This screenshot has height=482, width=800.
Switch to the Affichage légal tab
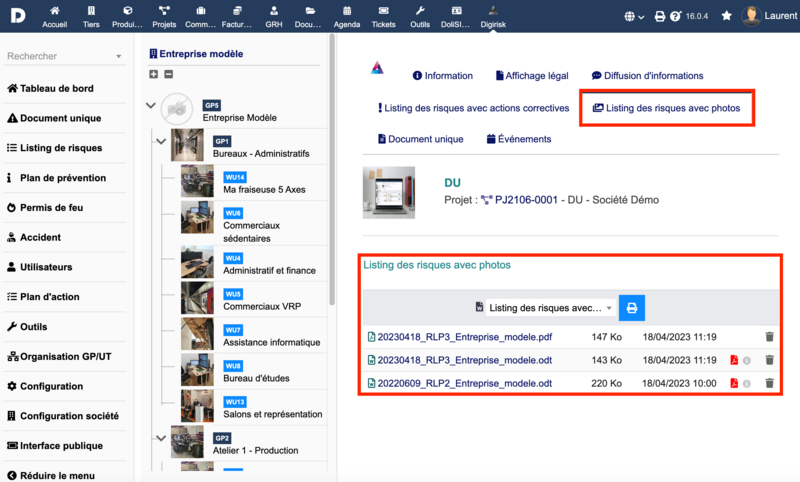point(532,75)
